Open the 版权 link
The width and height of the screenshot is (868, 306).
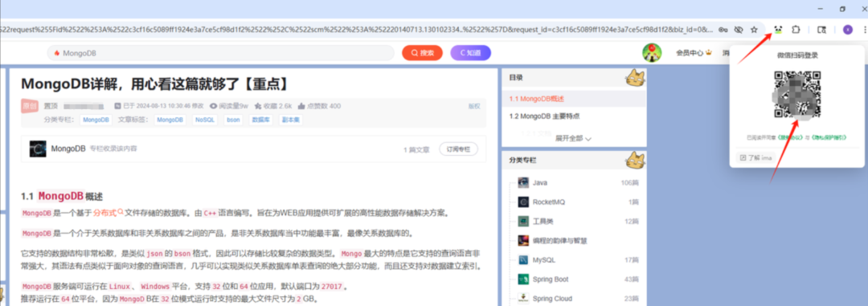tap(474, 106)
